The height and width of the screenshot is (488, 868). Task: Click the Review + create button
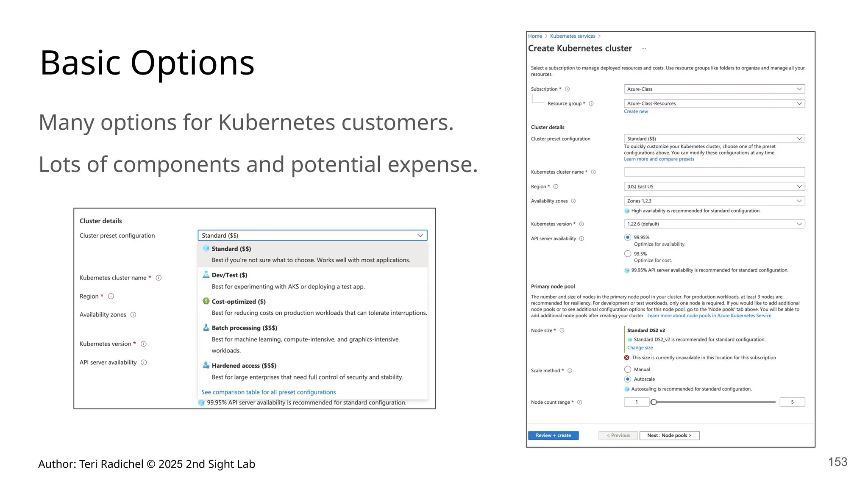click(x=553, y=435)
